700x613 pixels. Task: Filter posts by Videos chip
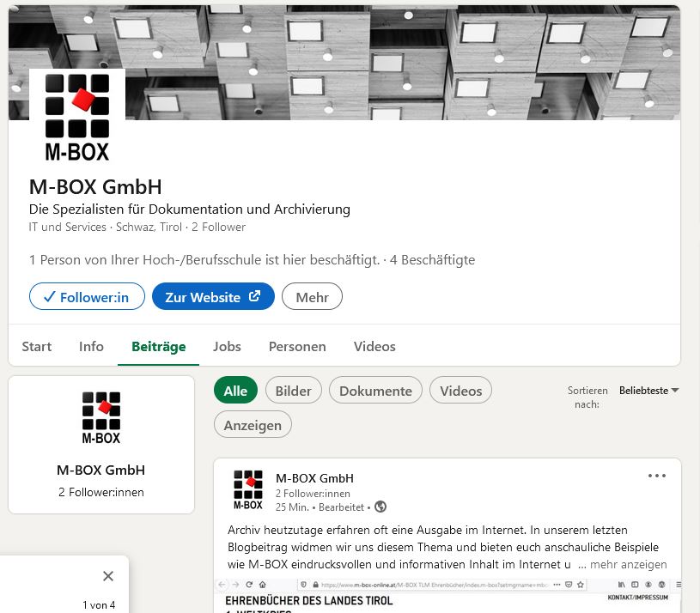coord(460,391)
